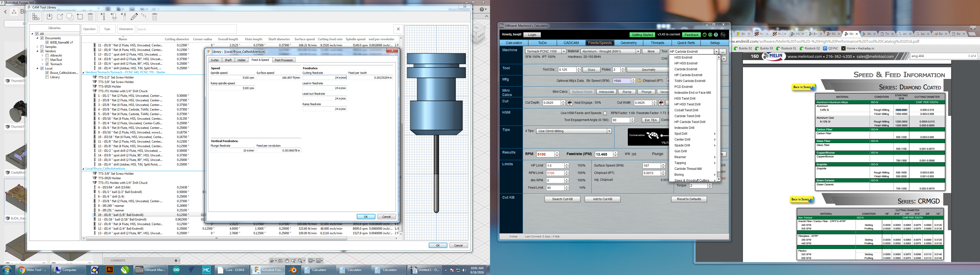Click the lock icon beside Sfc Speed

pos(640,81)
